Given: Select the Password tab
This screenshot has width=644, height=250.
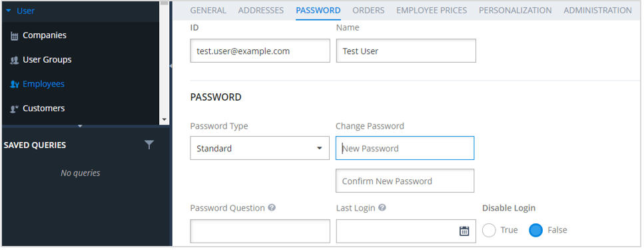Looking at the screenshot, I should pos(318,10).
